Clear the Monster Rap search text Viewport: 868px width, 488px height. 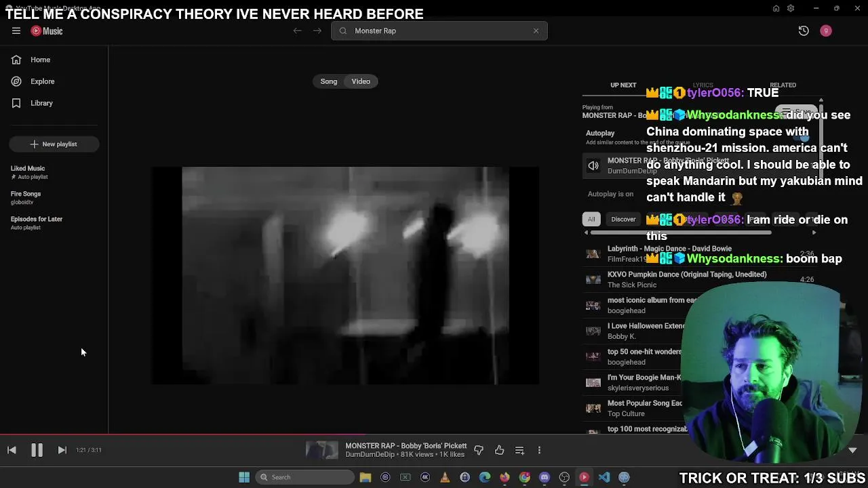pyautogui.click(x=536, y=30)
